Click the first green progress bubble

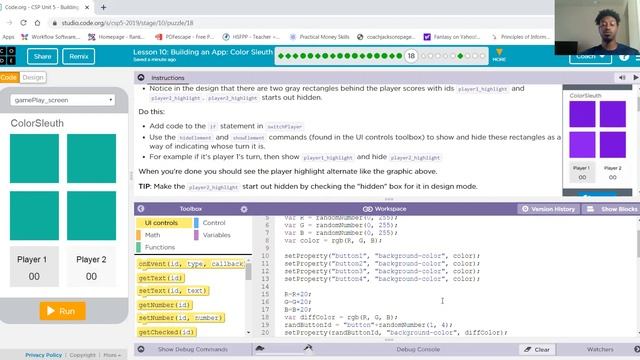(x=280, y=56)
